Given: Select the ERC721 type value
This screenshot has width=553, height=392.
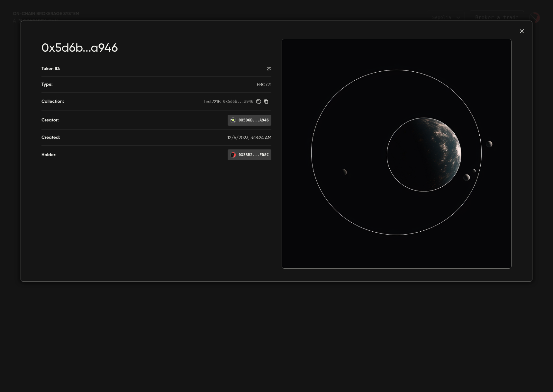Looking at the screenshot, I should (264, 85).
